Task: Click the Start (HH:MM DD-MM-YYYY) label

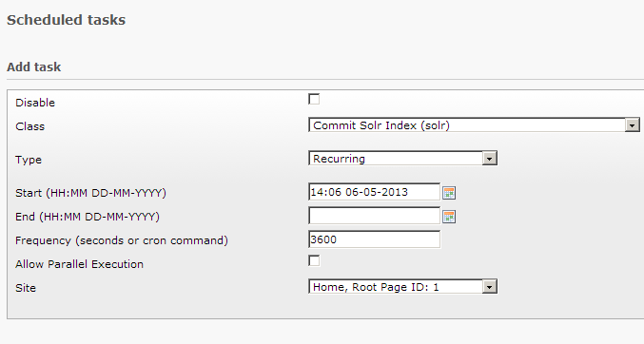Action: (90, 193)
